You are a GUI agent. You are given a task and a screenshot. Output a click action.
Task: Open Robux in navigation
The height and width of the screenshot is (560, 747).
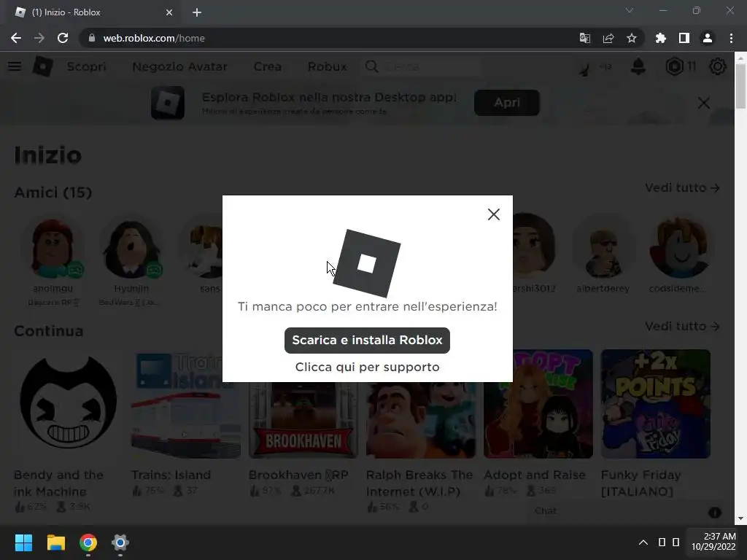click(327, 66)
